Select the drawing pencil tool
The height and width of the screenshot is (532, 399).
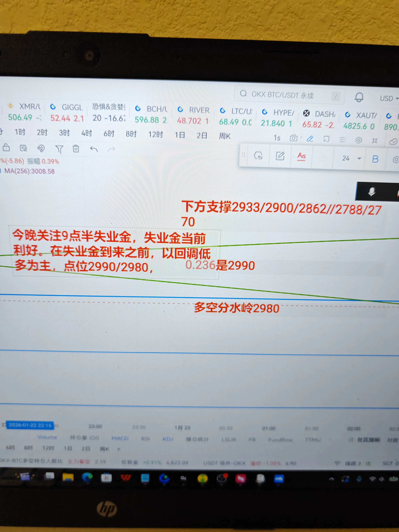310,139
